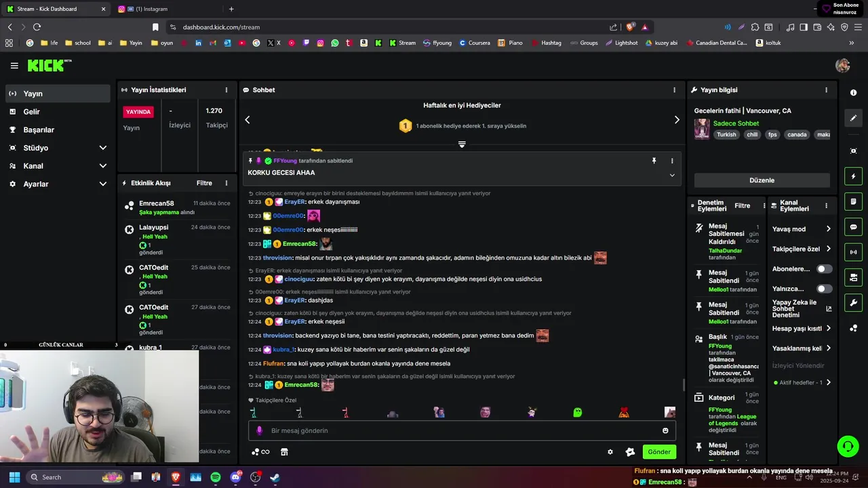Open the hamburger menu beside Kick logo
This screenshot has width=868, height=488.
[14, 66]
